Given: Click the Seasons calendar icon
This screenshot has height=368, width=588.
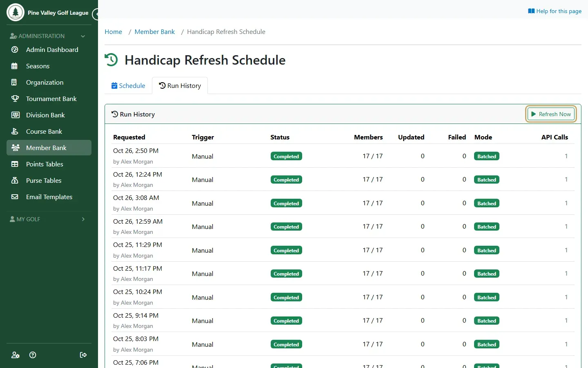Looking at the screenshot, I should [15, 66].
